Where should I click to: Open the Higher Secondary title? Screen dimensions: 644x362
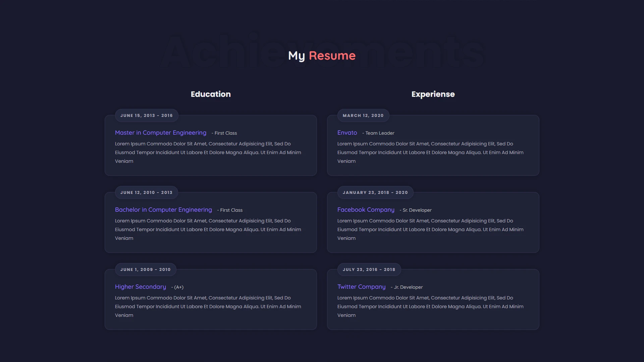coord(141,287)
